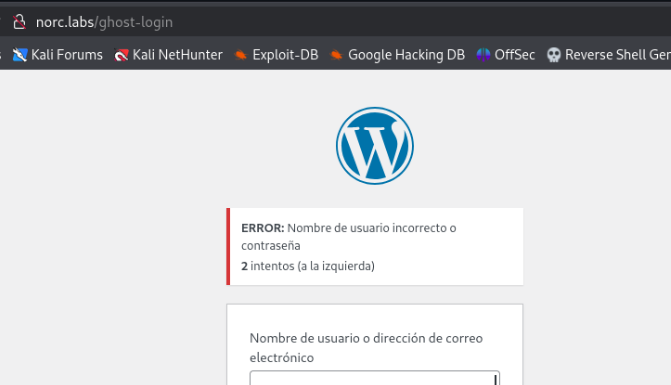Click the red bar of the error notice

[228, 246]
